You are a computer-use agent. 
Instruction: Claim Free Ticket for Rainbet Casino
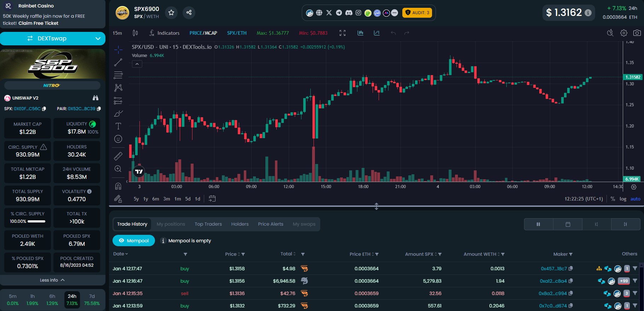pyautogui.click(x=38, y=23)
